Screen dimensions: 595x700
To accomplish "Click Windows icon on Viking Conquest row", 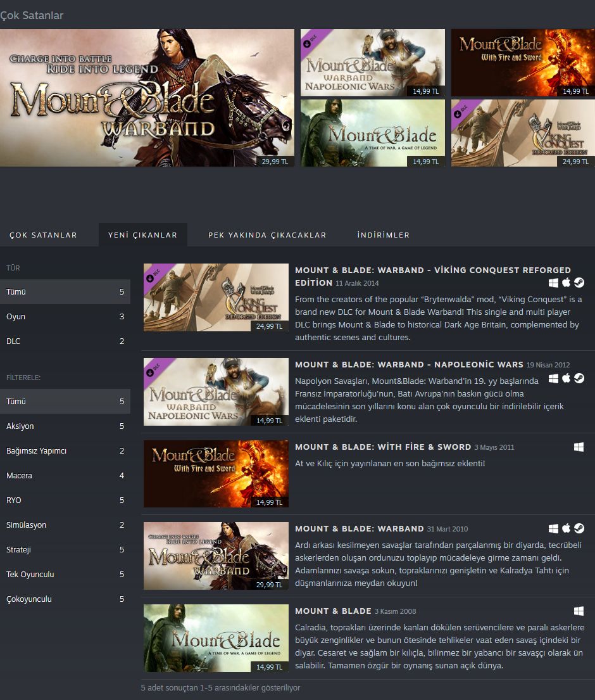I will (553, 283).
